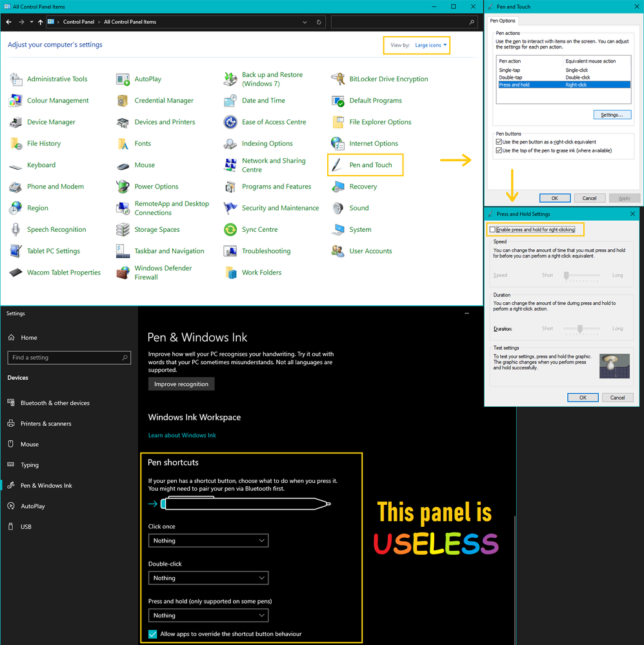Go to Home in Settings

coord(29,338)
